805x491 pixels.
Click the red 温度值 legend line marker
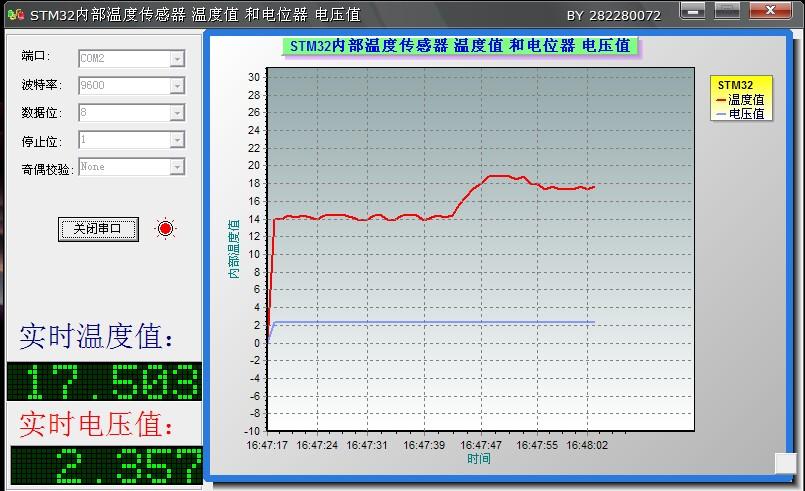tap(721, 100)
